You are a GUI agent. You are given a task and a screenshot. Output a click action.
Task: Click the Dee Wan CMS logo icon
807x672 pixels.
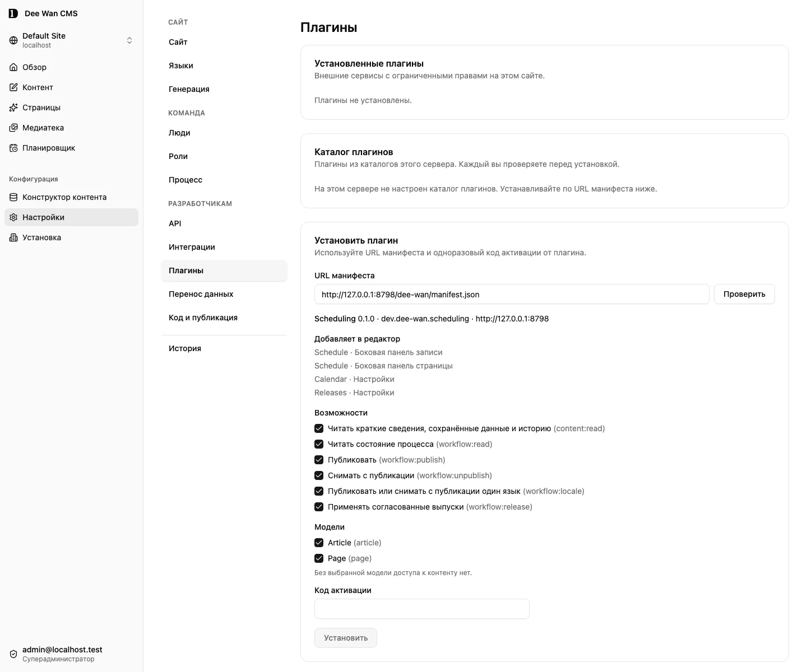(13, 13)
